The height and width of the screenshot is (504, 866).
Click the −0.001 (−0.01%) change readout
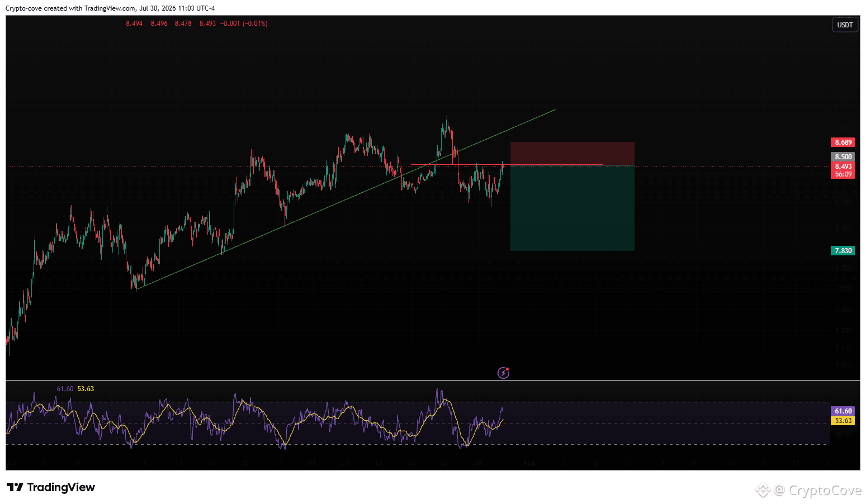coord(244,23)
